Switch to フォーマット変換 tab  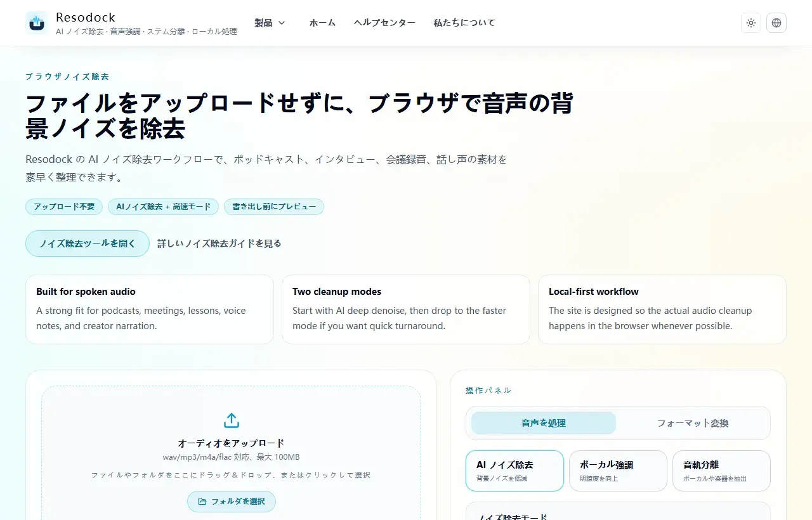[693, 423]
